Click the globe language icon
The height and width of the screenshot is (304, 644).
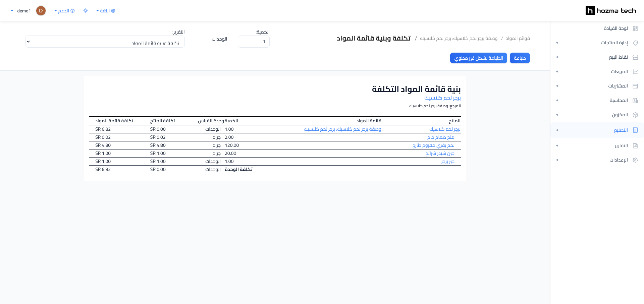(x=113, y=11)
